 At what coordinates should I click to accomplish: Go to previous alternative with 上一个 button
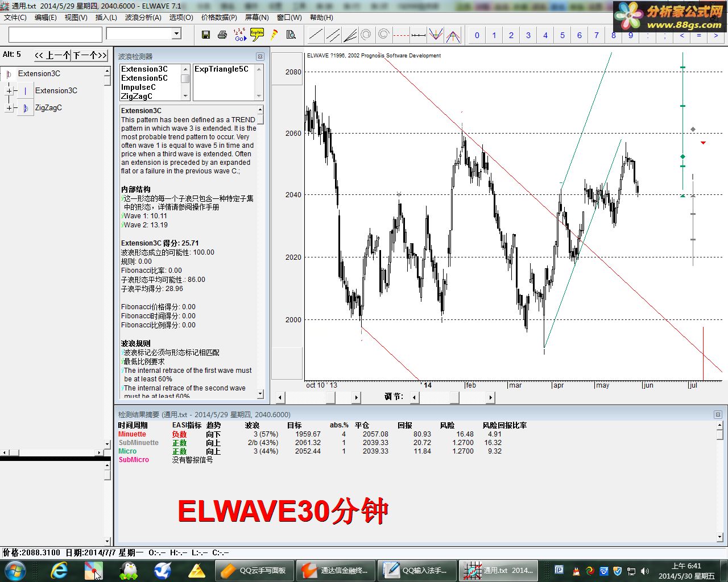[52, 55]
